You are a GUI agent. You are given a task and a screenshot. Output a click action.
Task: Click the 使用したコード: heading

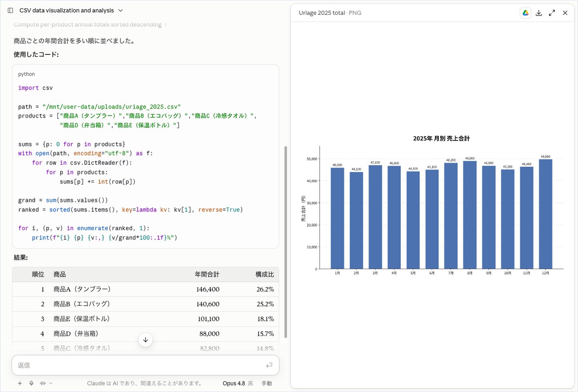[x=36, y=55]
